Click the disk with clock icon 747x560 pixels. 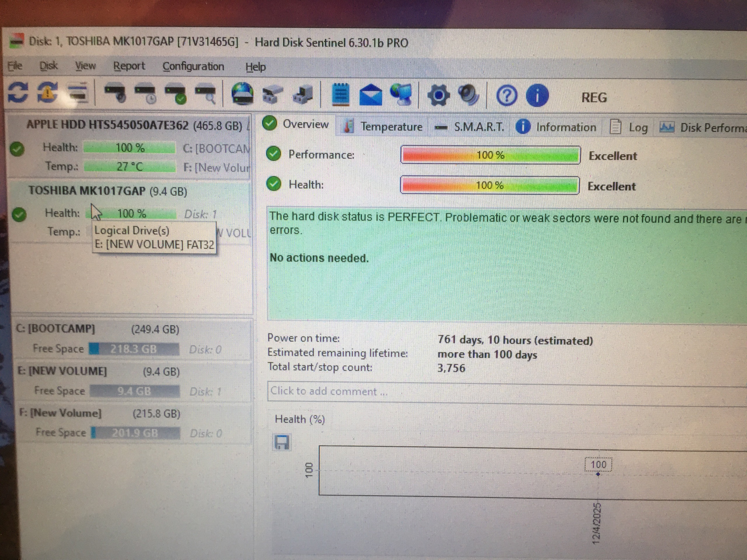(145, 94)
